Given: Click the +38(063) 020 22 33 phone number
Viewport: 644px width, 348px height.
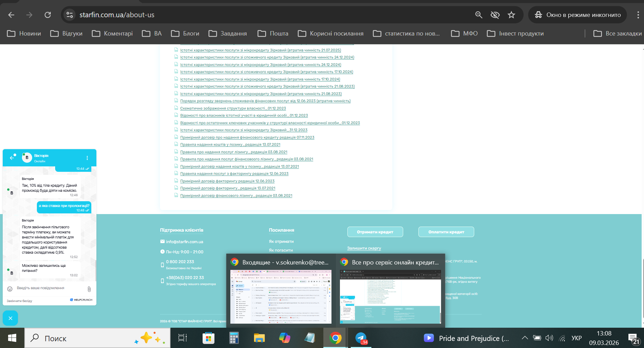Looking at the screenshot, I should click(x=185, y=278).
